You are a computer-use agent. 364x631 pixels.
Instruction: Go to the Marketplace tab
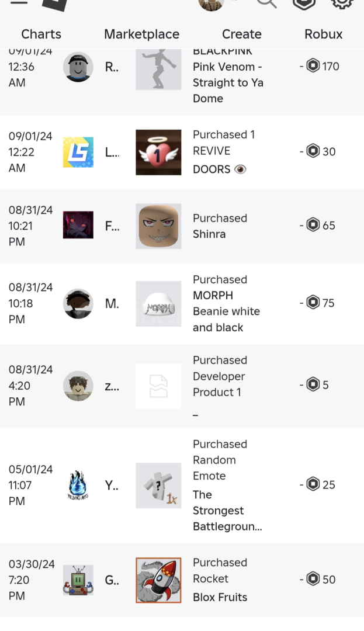[x=141, y=34]
